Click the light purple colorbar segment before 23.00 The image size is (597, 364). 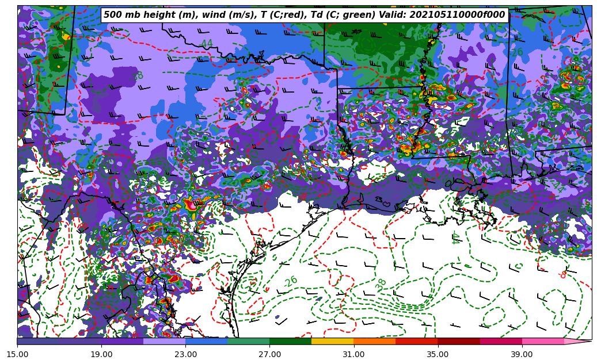(x=164, y=341)
